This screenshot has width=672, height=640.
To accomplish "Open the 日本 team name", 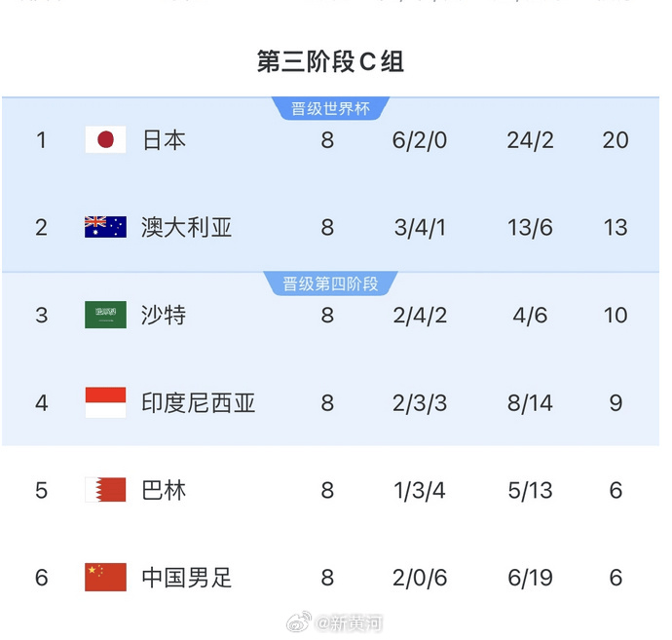I will (x=164, y=140).
